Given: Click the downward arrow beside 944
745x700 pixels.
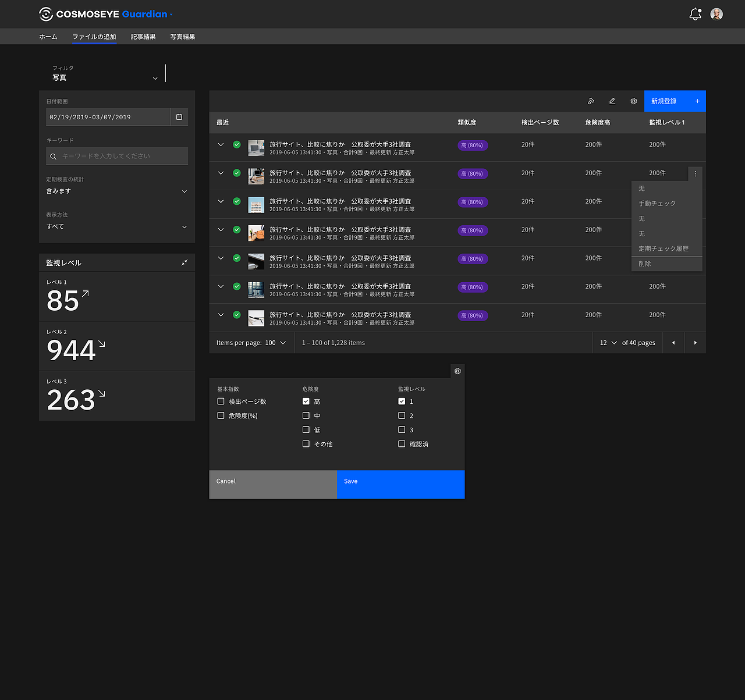Looking at the screenshot, I should click(x=102, y=344).
